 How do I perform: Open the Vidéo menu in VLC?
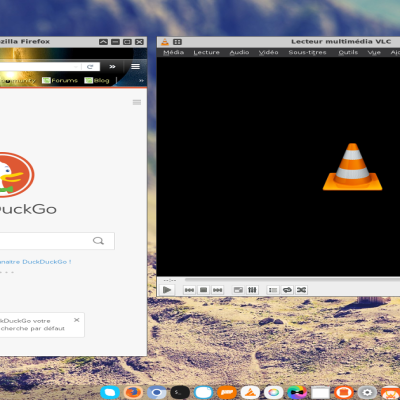269,52
